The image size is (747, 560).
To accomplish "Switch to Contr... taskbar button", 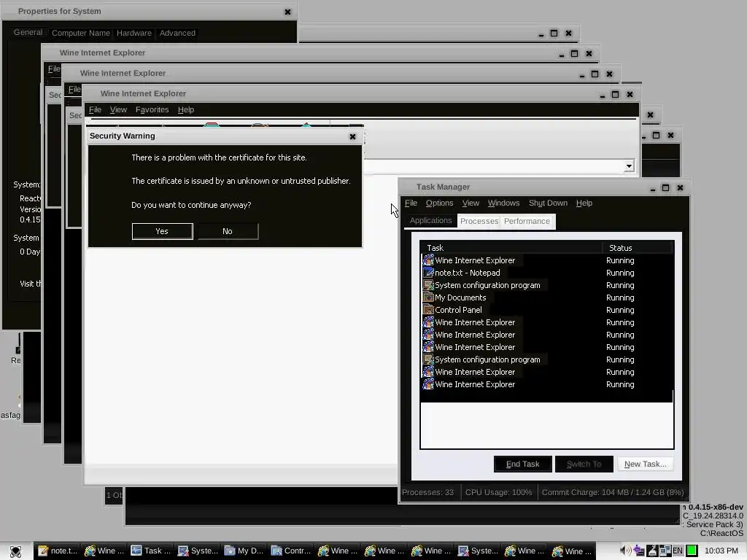I will click(x=291, y=551).
